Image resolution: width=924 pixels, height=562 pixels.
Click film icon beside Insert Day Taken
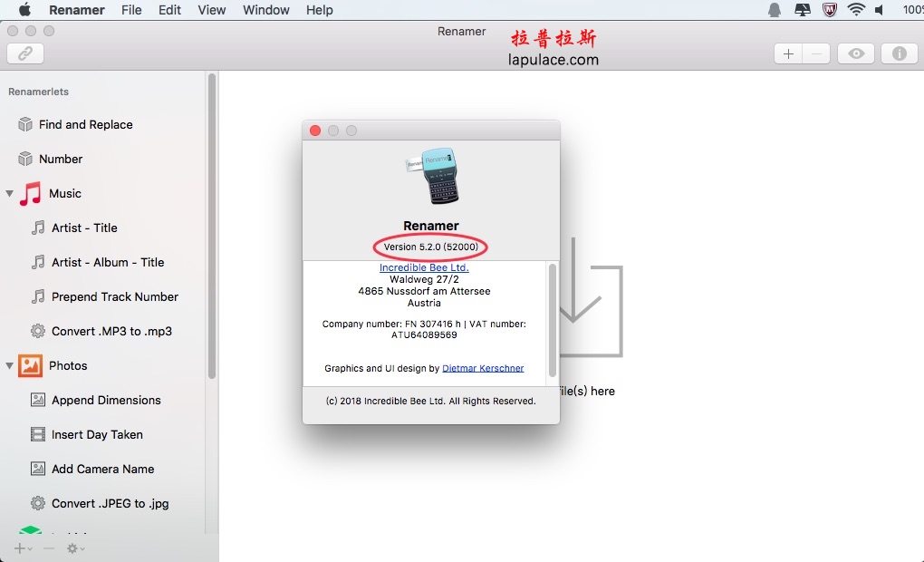(38, 434)
